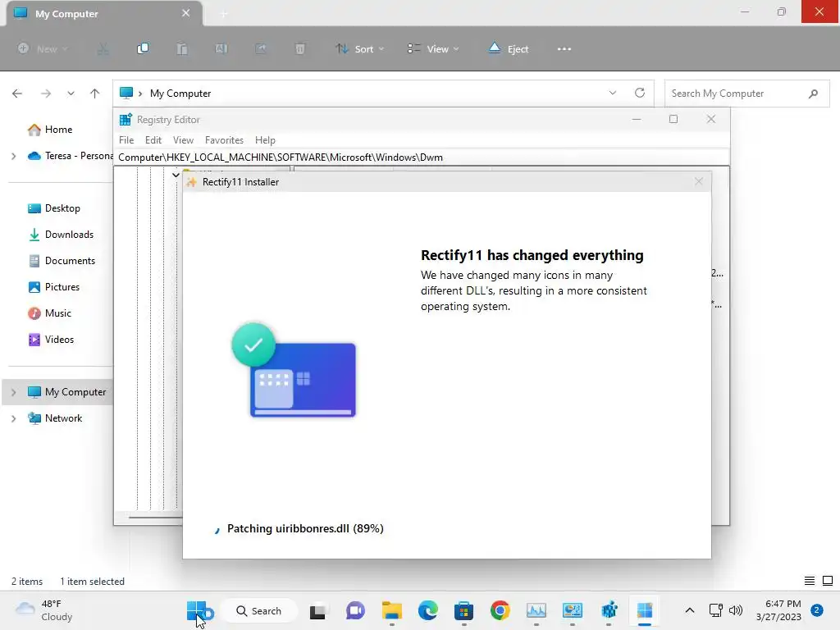Open the Registry Editor Help menu
840x630 pixels.
pos(265,140)
